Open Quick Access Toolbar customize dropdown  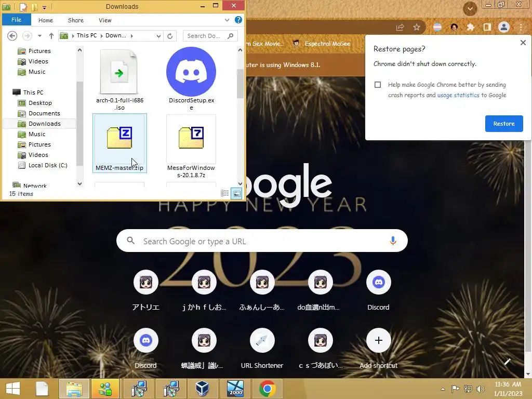coord(45,7)
